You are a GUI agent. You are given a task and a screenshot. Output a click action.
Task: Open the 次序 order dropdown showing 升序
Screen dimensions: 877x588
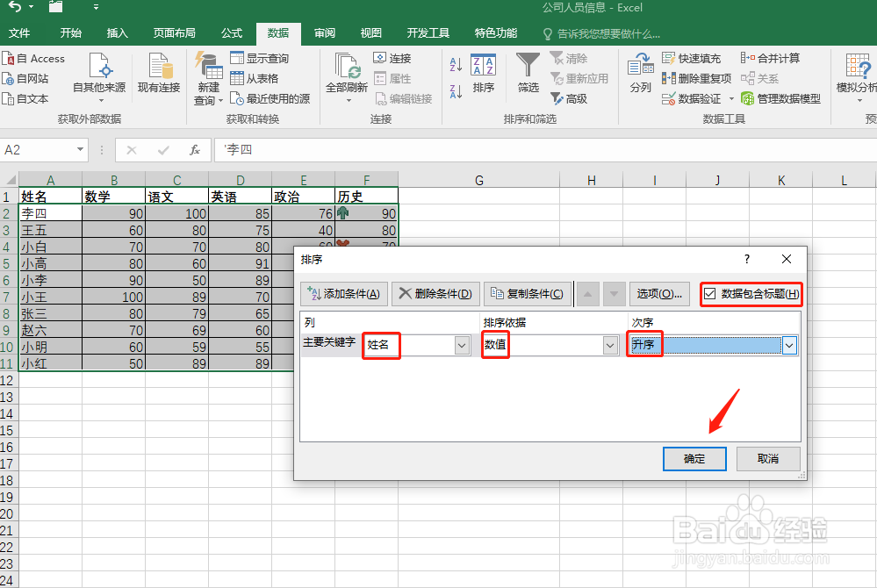coord(788,345)
